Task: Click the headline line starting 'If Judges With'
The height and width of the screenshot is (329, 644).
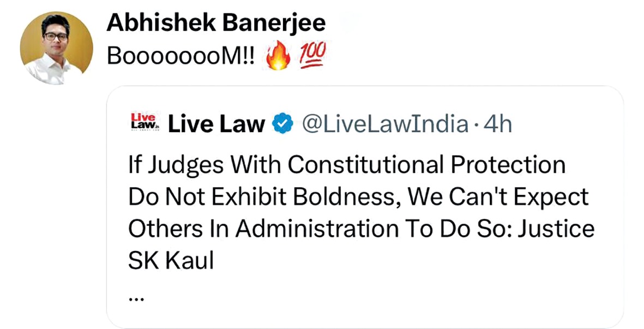Action: 347,165
